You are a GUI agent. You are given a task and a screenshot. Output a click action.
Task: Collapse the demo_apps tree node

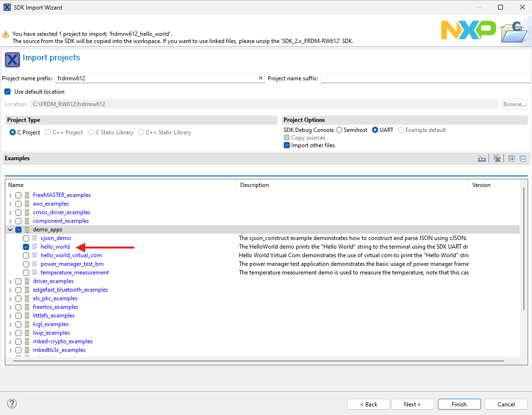[x=10, y=230]
